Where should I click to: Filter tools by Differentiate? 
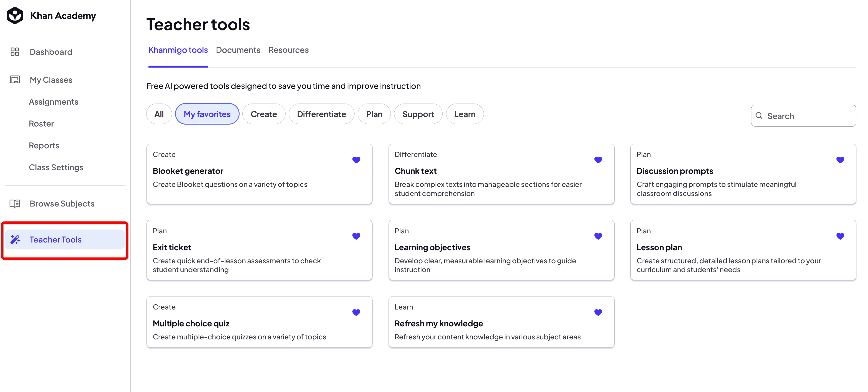point(322,114)
